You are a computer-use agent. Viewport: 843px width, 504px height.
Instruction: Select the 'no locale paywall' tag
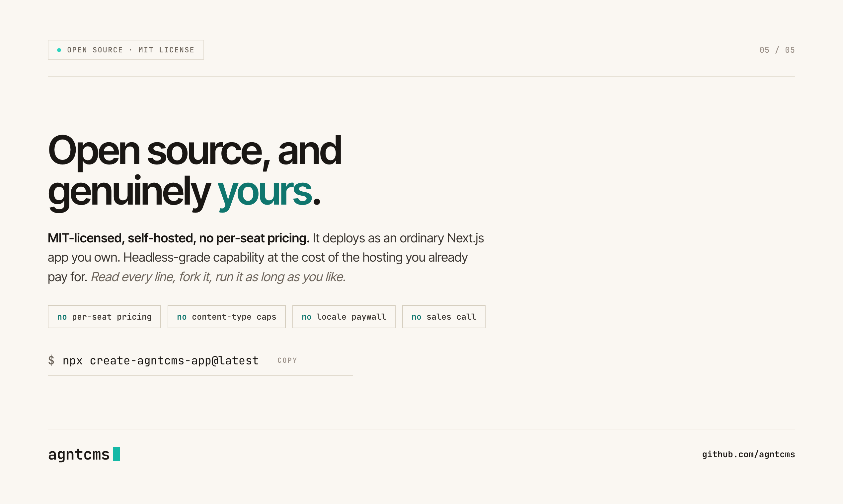click(344, 317)
